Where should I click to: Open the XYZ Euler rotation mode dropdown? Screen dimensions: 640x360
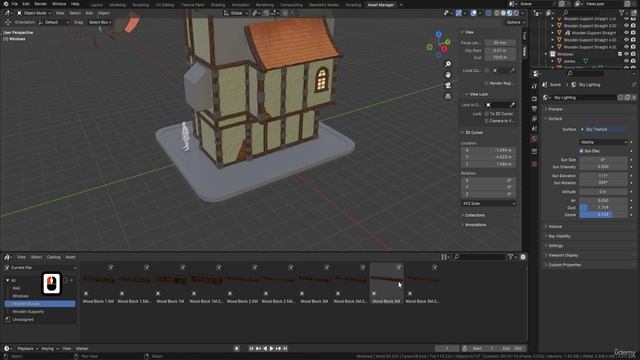point(489,203)
